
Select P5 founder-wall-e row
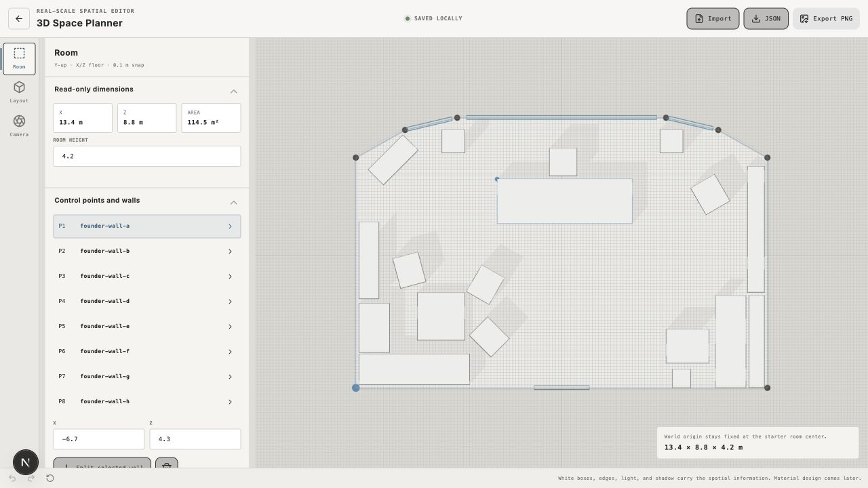[x=147, y=327]
